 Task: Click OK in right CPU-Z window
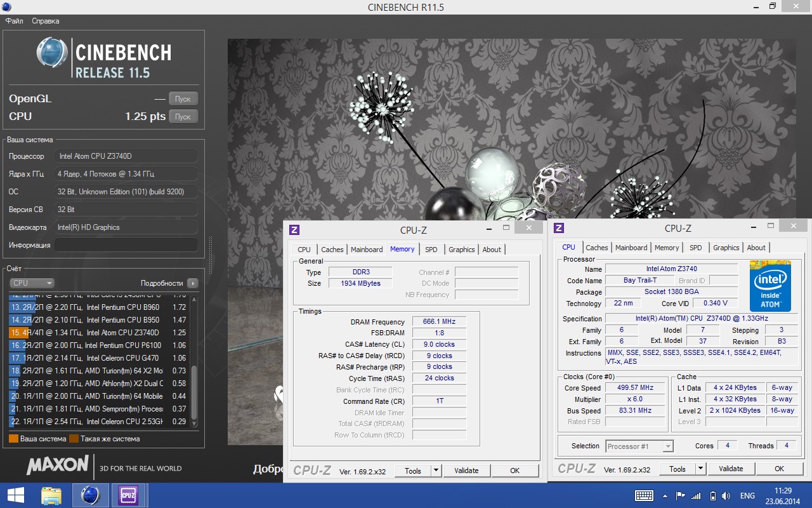tap(779, 469)
